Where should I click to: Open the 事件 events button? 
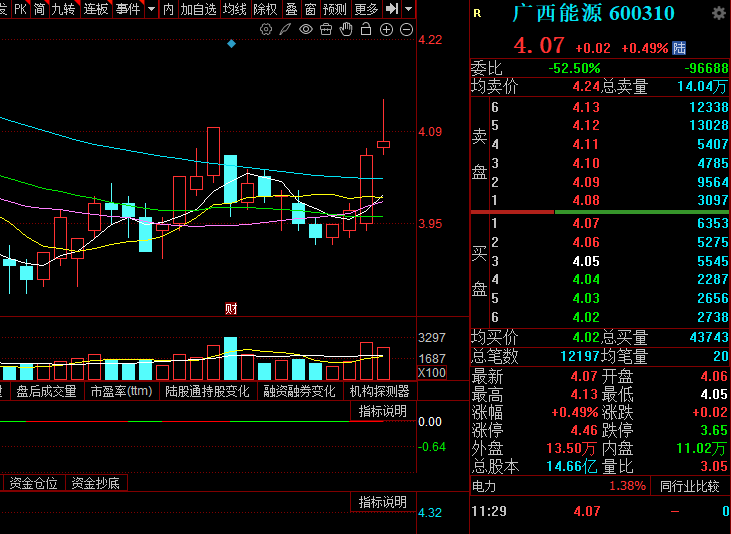point(128,8)
